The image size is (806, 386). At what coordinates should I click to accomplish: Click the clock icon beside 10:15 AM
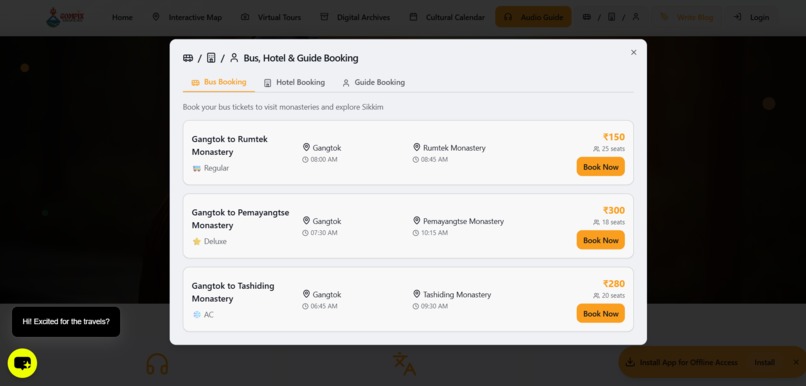click(416, 233)
